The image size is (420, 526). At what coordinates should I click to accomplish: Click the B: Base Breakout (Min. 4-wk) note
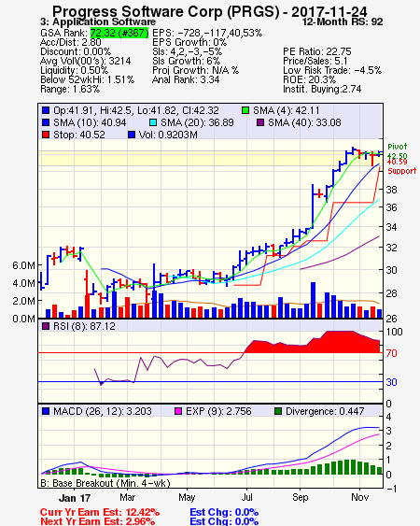pos(105,483)
